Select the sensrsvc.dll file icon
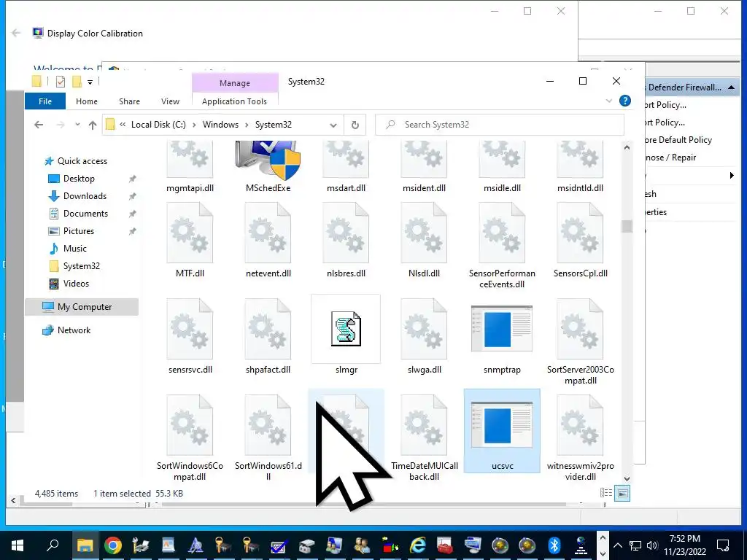 [x=190, y=329]
